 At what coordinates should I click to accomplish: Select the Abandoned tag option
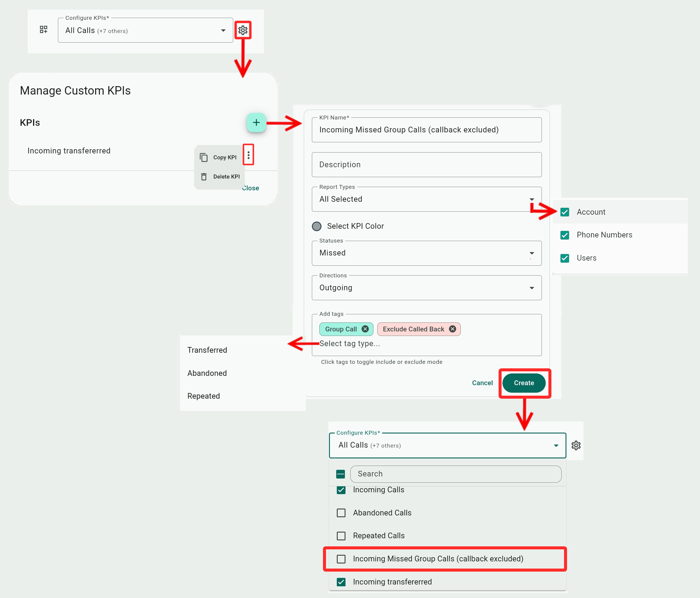207,373
